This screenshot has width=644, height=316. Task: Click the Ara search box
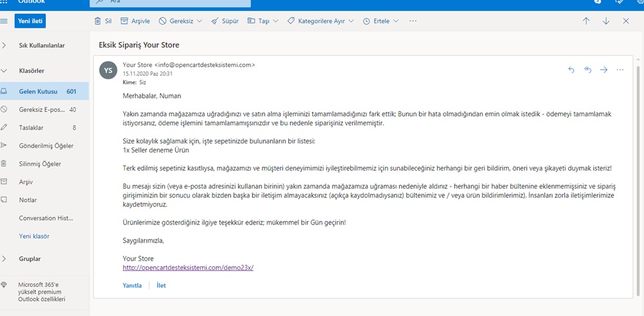pos(170,2)
